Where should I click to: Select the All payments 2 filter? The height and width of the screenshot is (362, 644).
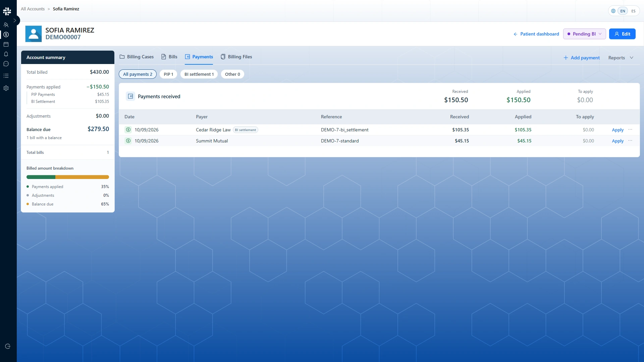138,74
